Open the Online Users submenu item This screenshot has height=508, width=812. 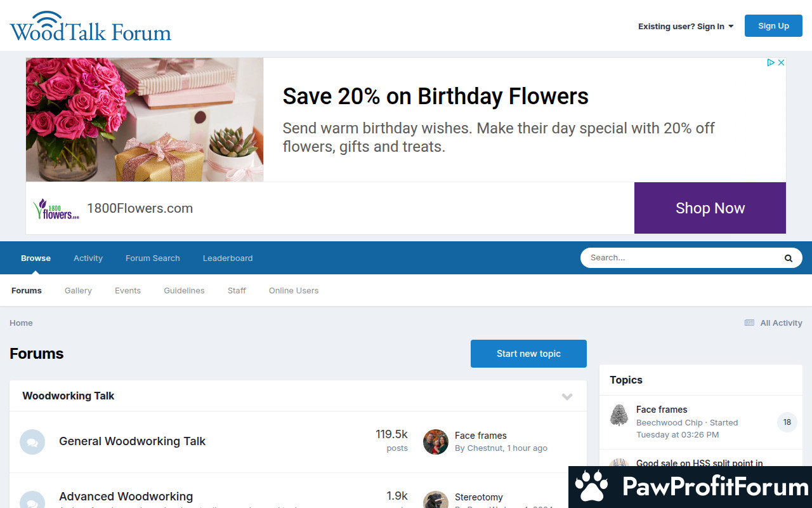293,291
